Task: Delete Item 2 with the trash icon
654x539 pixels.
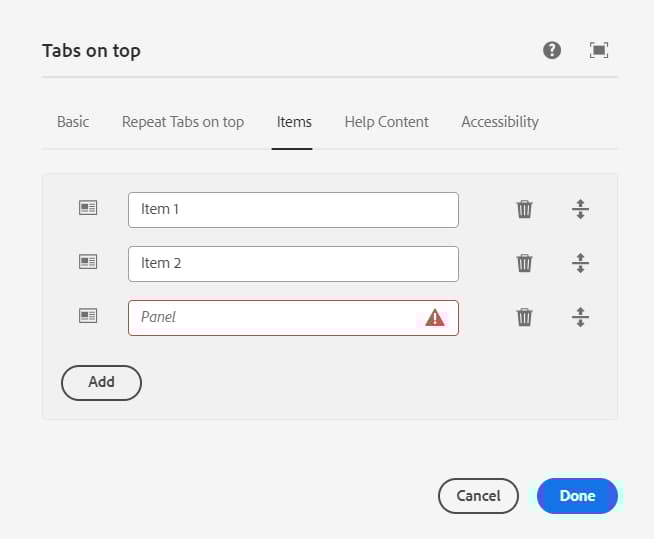Action: 524,263
